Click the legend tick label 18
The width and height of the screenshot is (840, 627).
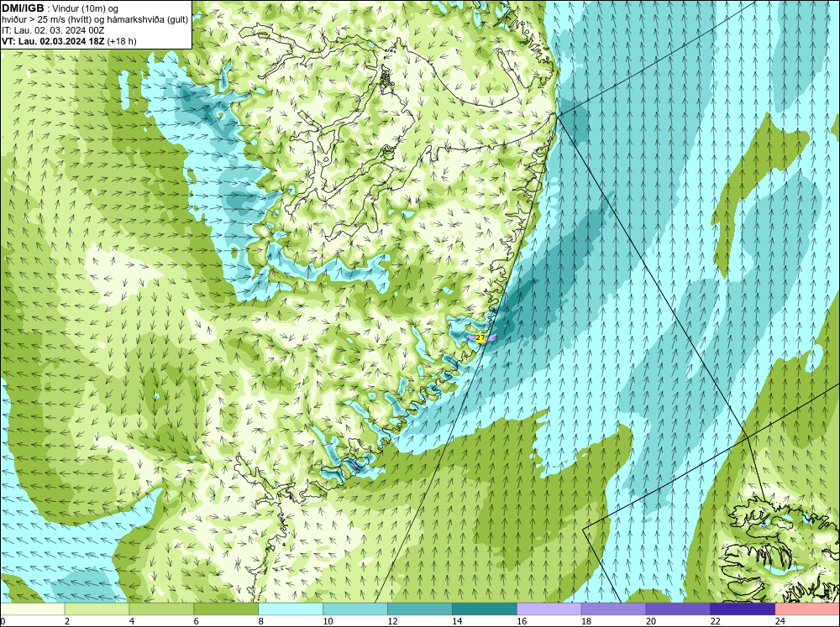586,621
